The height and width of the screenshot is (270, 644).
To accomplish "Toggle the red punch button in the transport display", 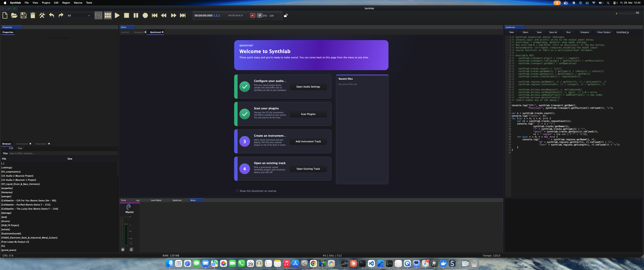I will coord(253,16).
